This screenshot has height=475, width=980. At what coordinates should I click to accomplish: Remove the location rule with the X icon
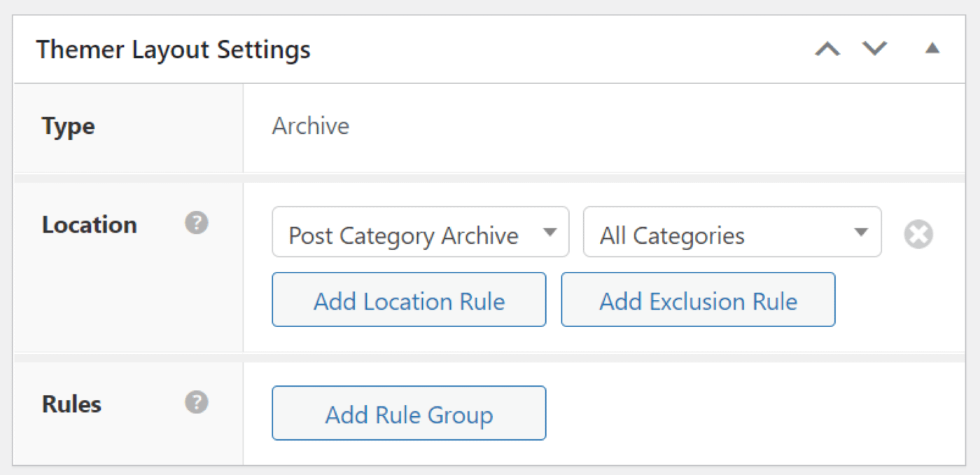pyautogui.click(x=919, y=233)
